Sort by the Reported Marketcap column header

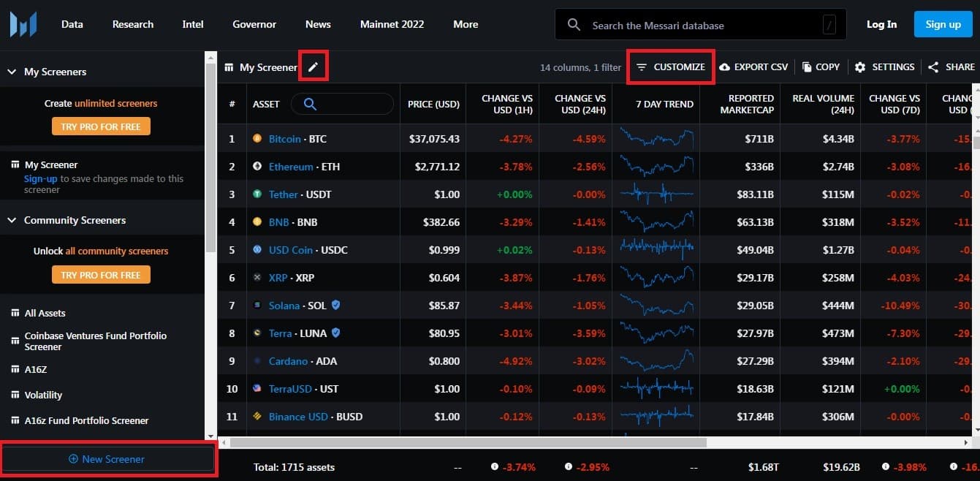[746, 104]
